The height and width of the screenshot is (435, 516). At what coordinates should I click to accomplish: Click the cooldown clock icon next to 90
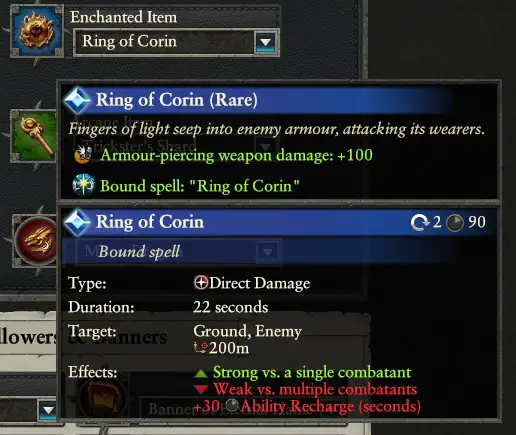click(455, 222)
